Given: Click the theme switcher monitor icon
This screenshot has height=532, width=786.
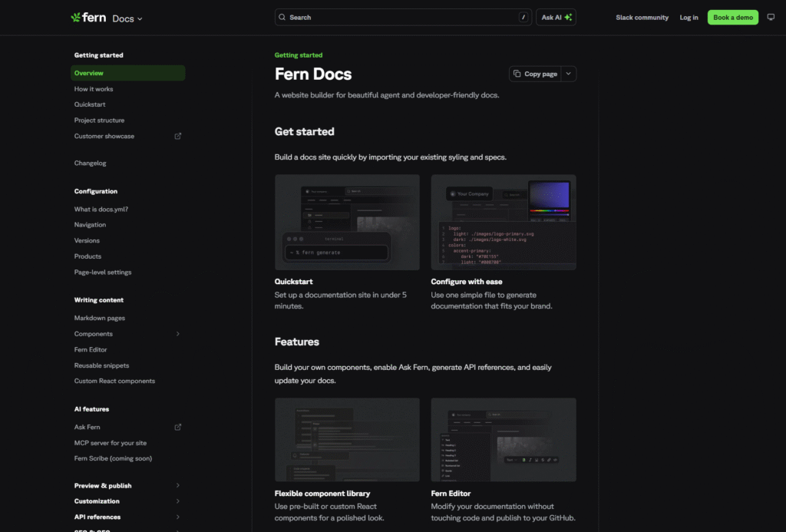Looking at the screenshot, I should click(x=771, y=18).
